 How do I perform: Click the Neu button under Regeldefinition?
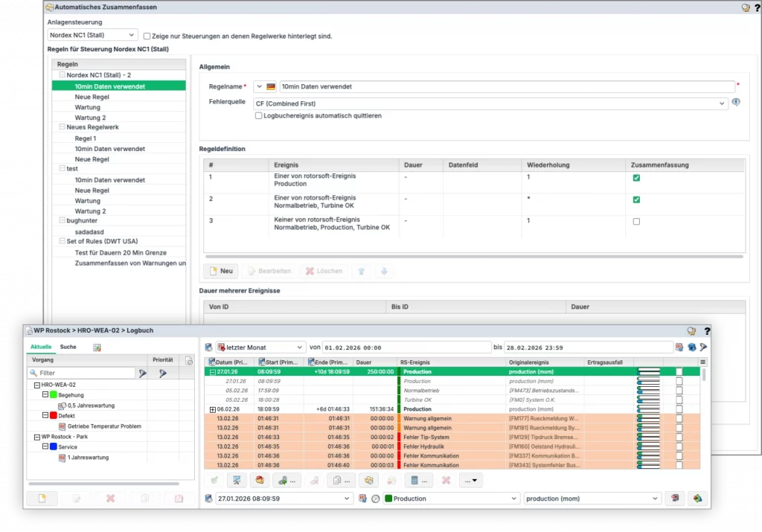[220, 271]
